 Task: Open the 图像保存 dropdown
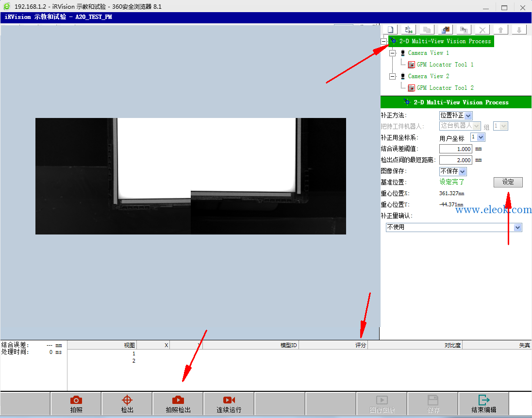[453, 171]
